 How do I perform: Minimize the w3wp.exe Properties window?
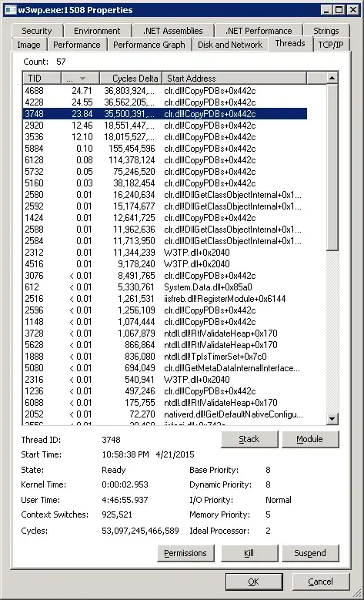pos(326,10)
